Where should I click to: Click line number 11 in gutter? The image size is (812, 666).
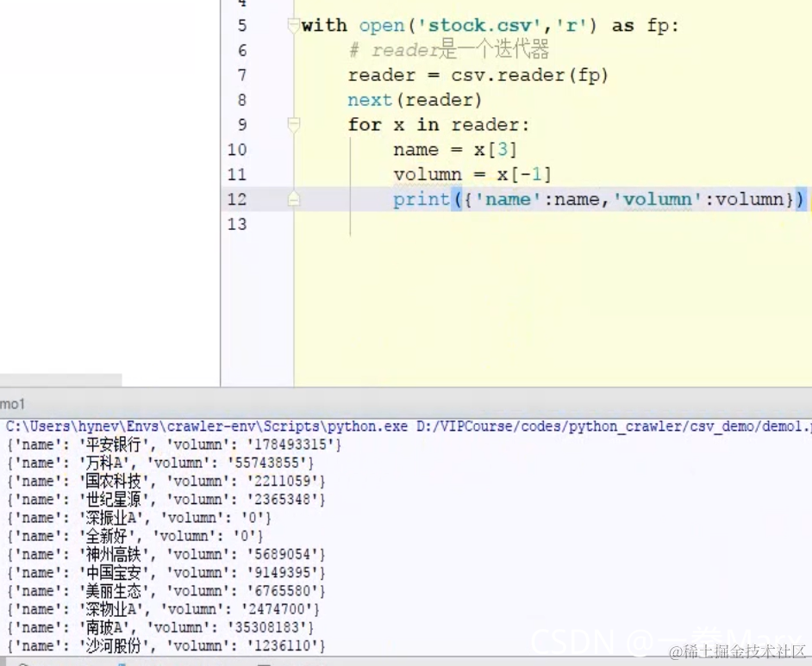pyautogui.click(x=237, y=174)
